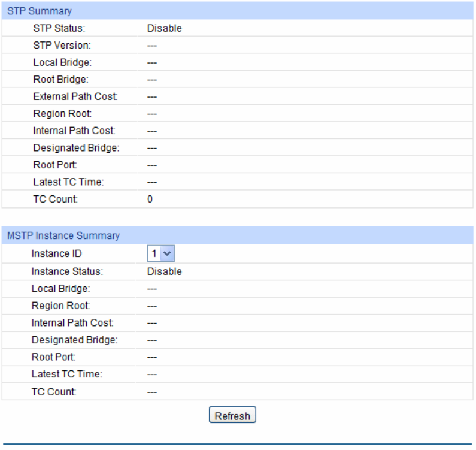Image resolution: width=476 pixels, height=450 pixels.
Task: Select the External Path Cost label
Action: click(75, 96)
